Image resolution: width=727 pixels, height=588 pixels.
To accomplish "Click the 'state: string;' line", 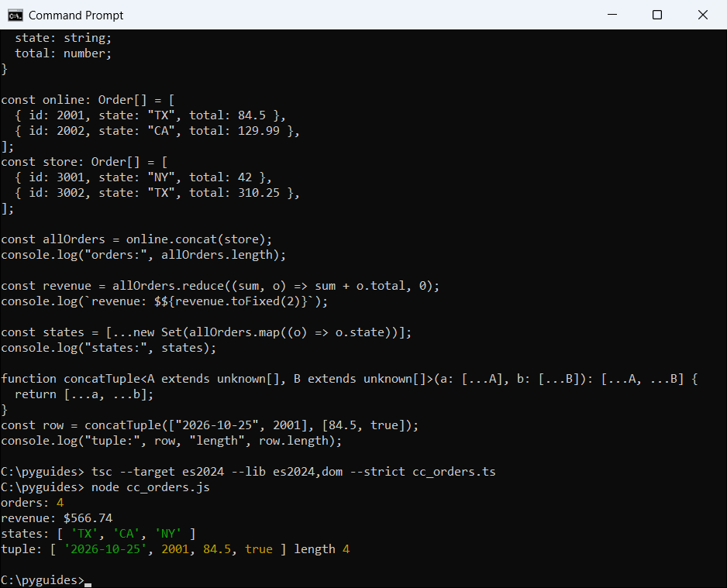I will click(63, 38).
